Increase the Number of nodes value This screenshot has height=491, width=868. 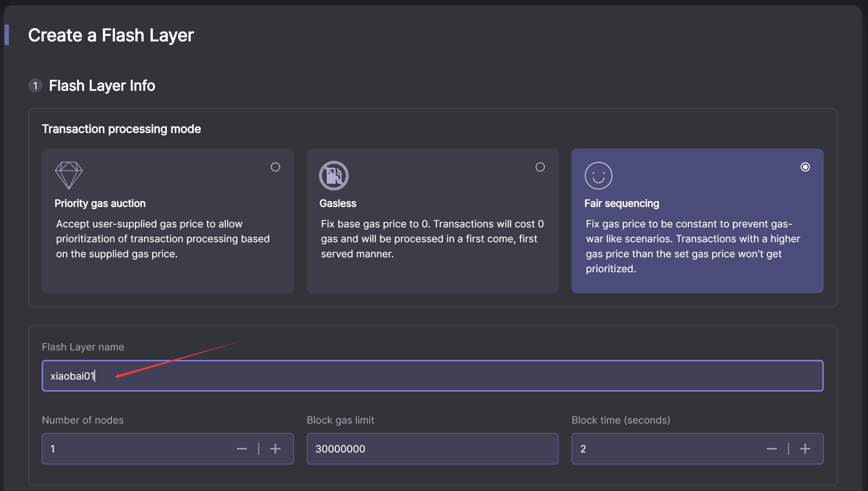point(275,448)
